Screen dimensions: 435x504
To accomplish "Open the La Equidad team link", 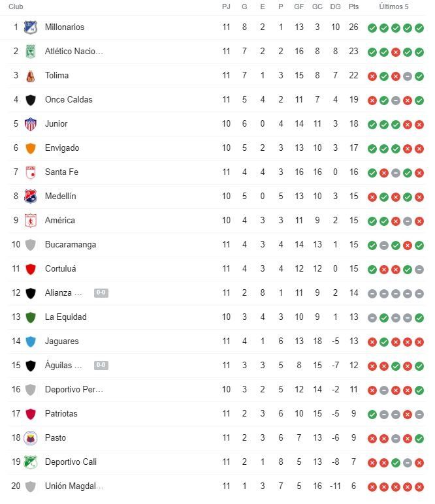I will point(65,317).
